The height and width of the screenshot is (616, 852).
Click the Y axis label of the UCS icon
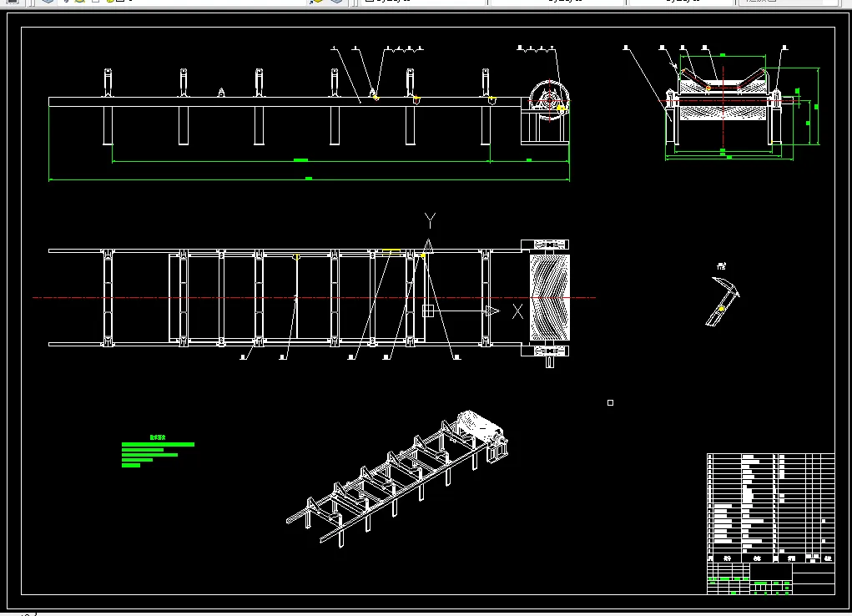point(430,220)
